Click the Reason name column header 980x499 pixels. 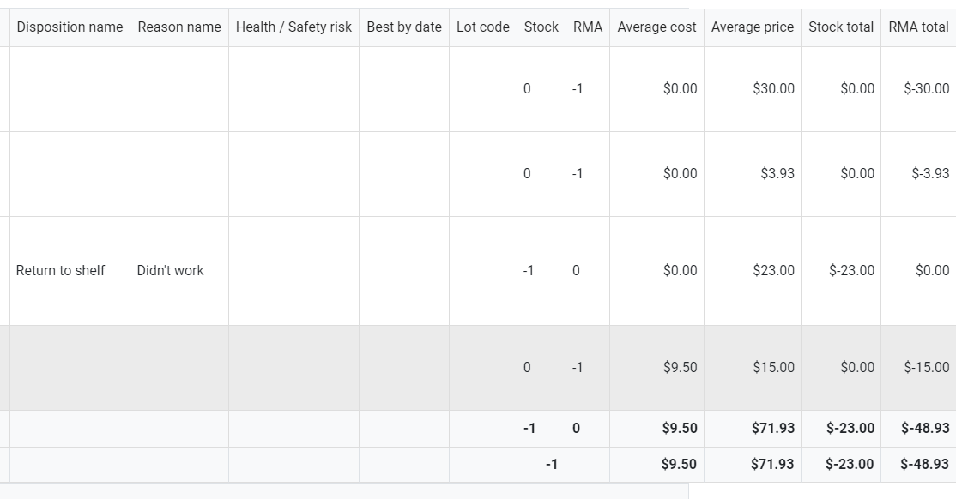pyautogui.click(x=178, y=27)
